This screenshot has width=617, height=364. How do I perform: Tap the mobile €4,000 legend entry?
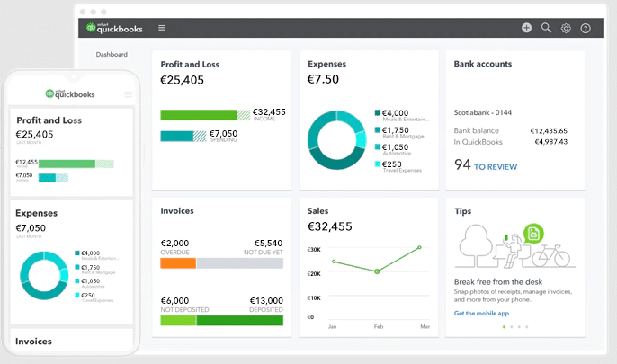[96, 254]
